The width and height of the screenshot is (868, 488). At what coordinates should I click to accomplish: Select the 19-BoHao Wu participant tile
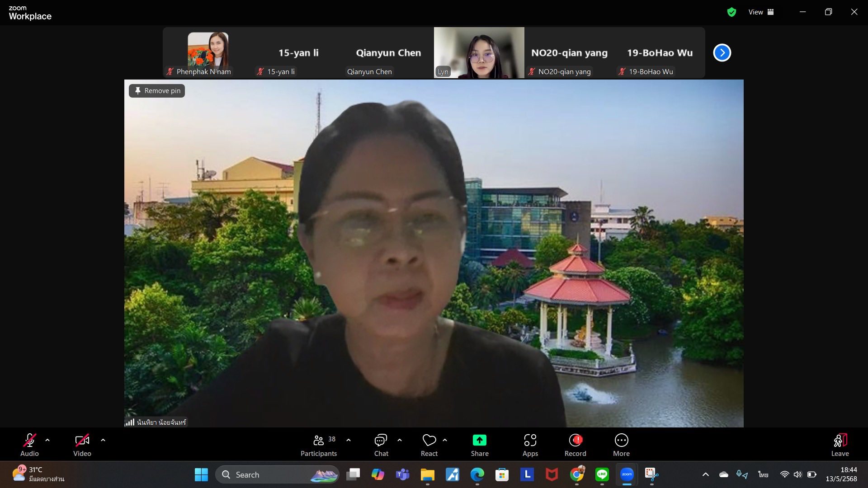[660, 52]
